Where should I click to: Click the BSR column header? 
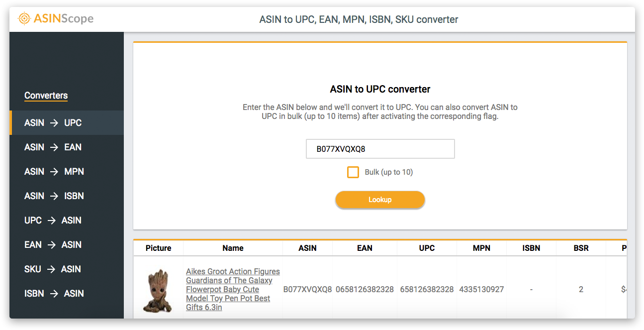581,247
